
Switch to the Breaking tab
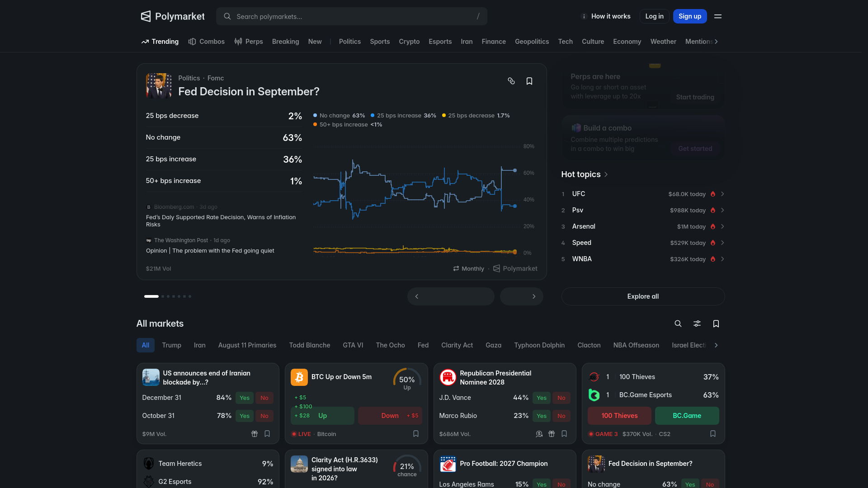coord(285,42)
